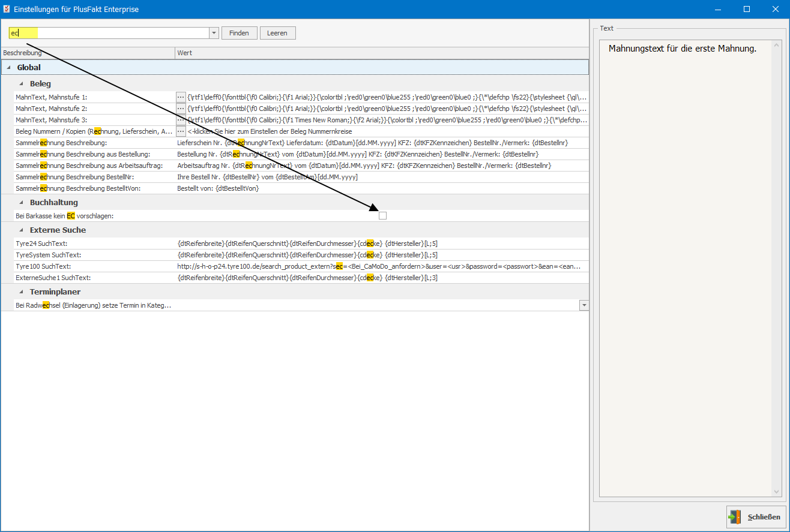790x532 pixels.
Task: Toggle 'Bei Barkasse kein EC vorschlagen' checkbox
Action: click(382, 216)
